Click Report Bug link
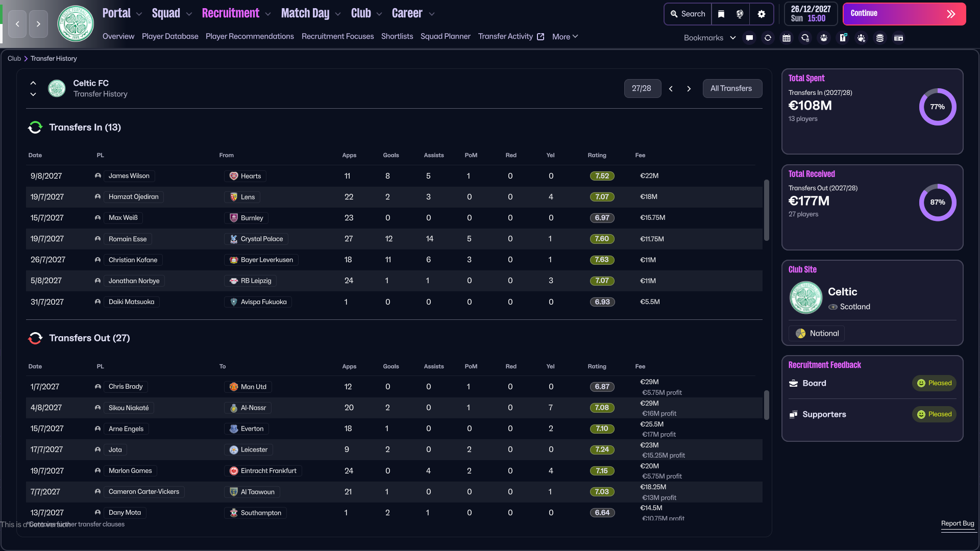This screenshot has width=980, height=551. coord(957,523)
